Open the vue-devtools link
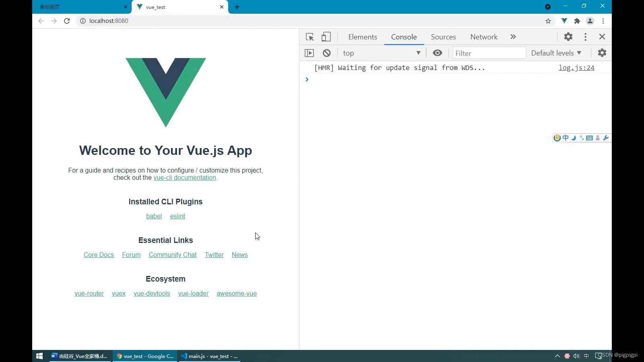The width and height of the screenshot is (644, 362). [152, 294]
